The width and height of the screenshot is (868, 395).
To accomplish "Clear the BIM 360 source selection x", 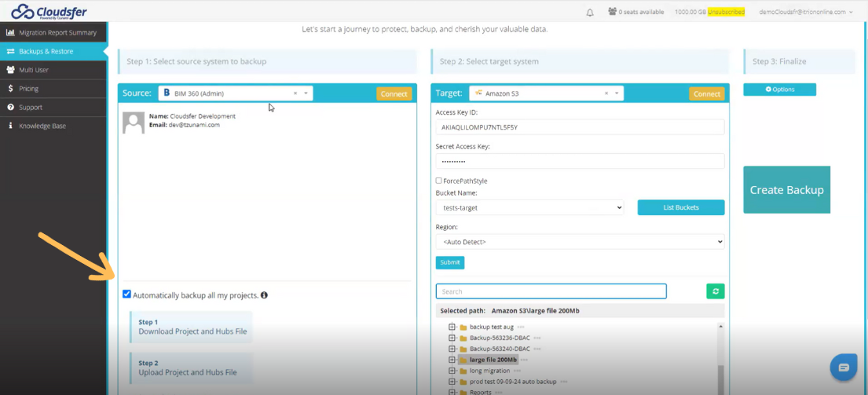I will click(x=295, y=93).
